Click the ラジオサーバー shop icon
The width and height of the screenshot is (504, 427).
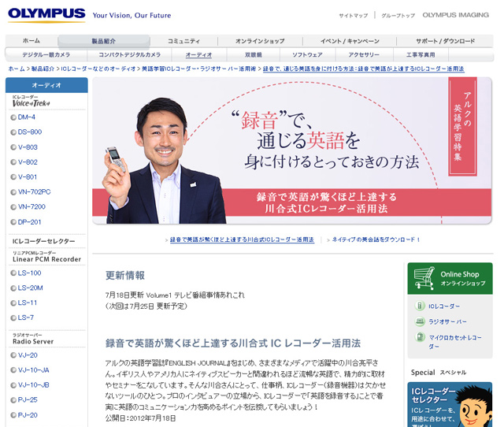[x=420, y=321]
